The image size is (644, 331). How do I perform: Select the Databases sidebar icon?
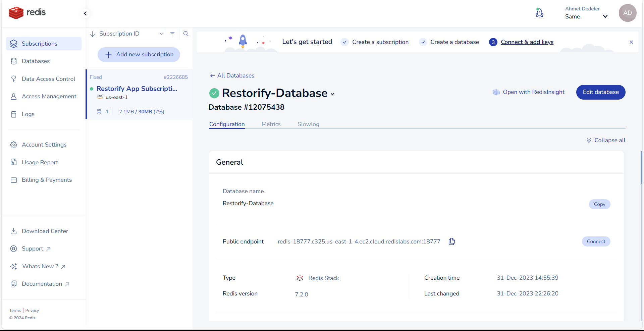coord(14,61)
